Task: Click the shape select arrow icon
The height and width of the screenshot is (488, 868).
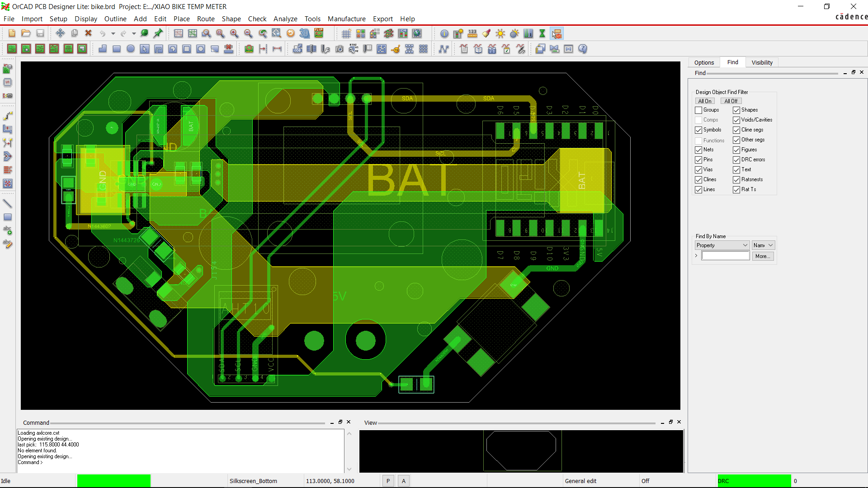Action: [145, 49]
